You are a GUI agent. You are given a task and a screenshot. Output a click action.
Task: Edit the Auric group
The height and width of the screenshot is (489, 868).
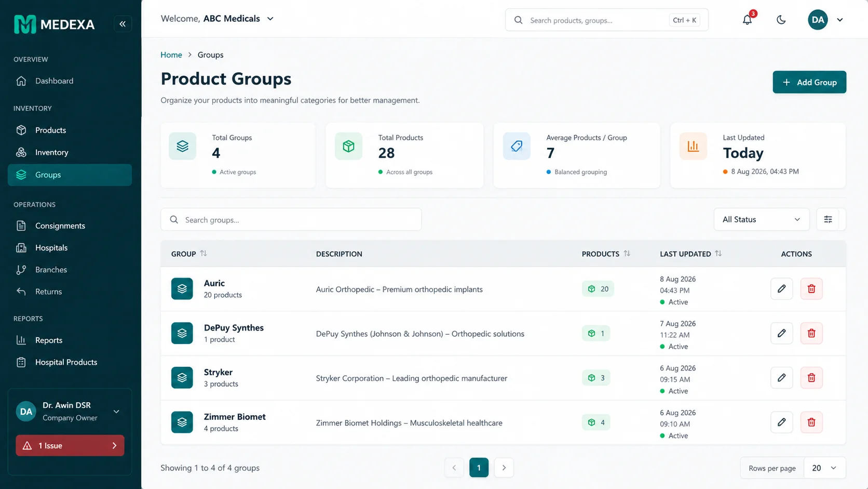pos(781,288)
